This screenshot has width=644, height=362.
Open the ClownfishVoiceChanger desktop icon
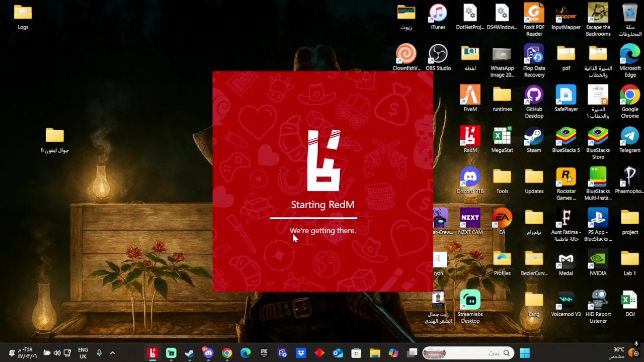(x=406, y=58)
